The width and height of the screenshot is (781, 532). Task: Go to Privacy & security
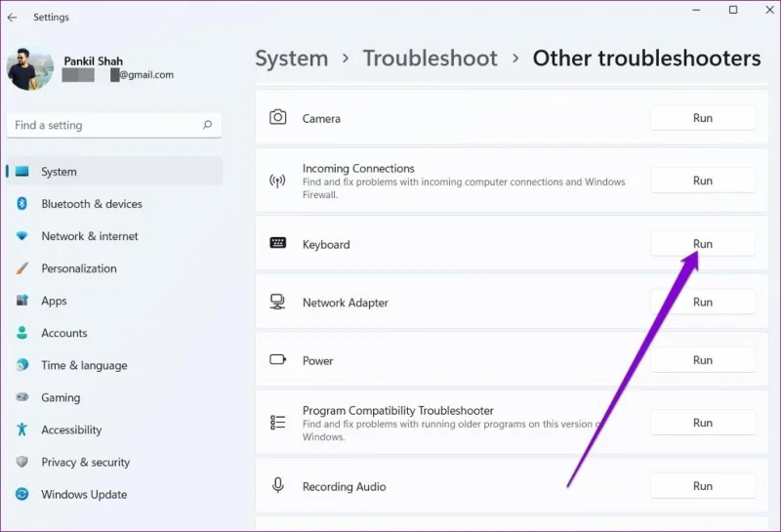pos(114,463)
